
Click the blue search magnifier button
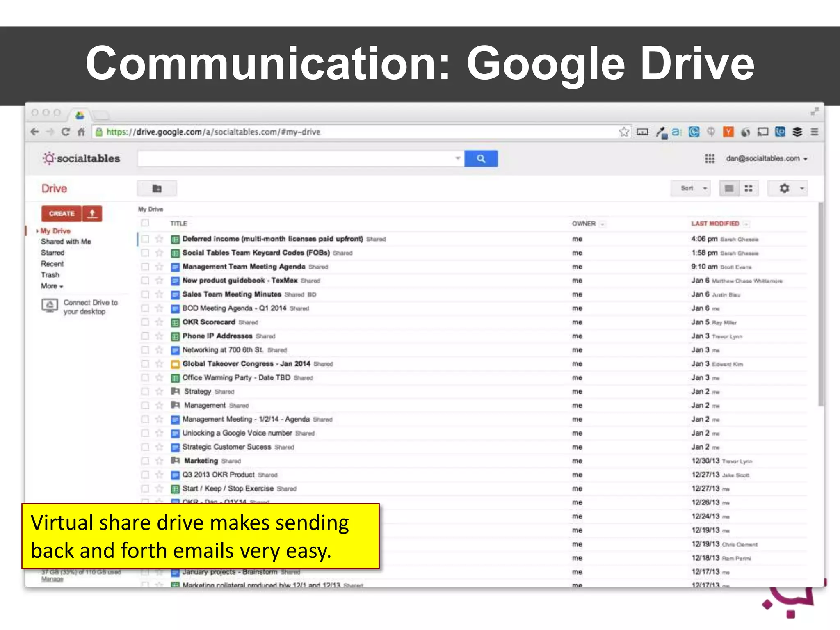tap(481, 159)
